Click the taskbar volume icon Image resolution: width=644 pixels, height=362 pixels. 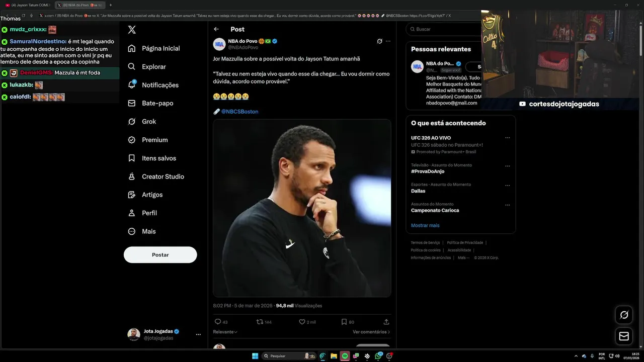coord(618,356)
